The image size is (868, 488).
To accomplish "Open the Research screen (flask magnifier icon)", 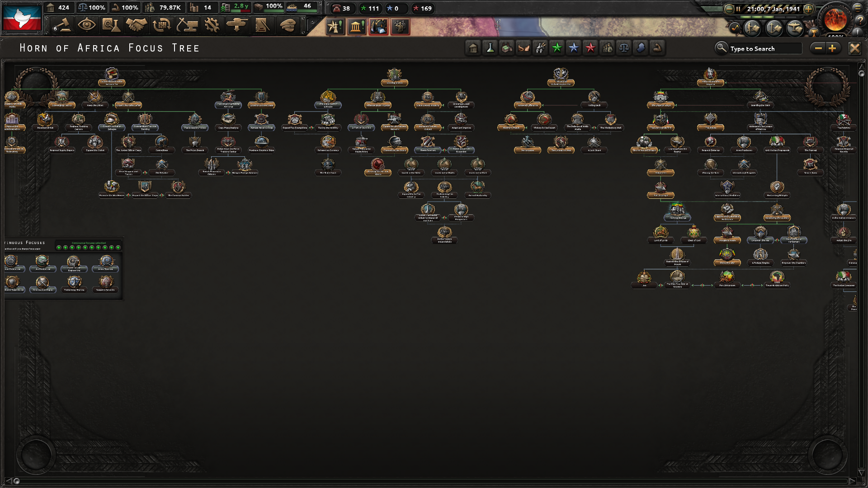I will [x=112, y=26].
